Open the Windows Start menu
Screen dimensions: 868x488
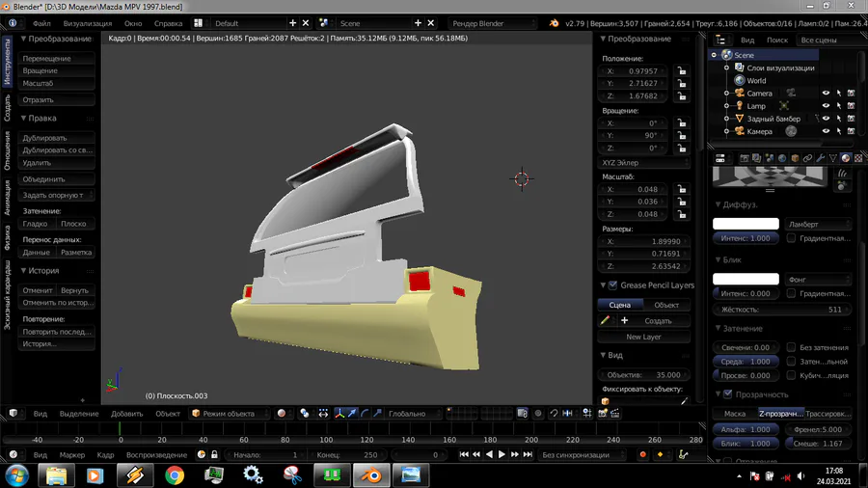17,475
